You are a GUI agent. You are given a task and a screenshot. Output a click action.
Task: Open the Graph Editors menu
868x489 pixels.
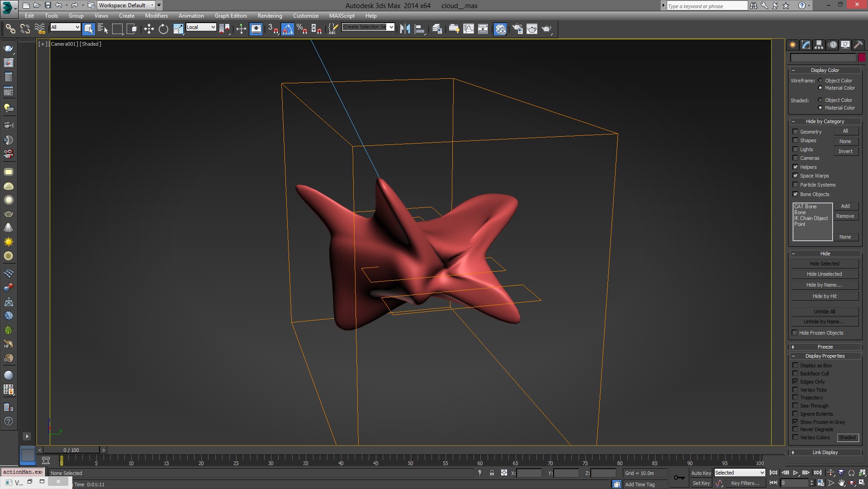231,16
